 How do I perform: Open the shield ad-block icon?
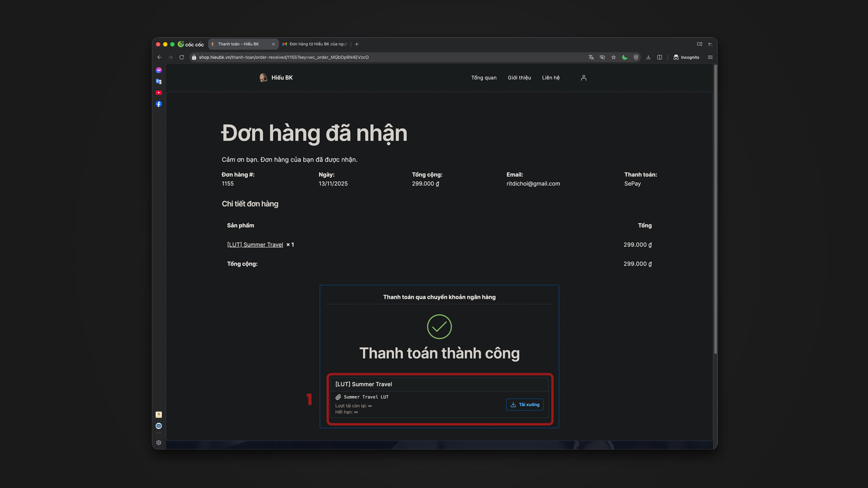(x=636, y=57)
